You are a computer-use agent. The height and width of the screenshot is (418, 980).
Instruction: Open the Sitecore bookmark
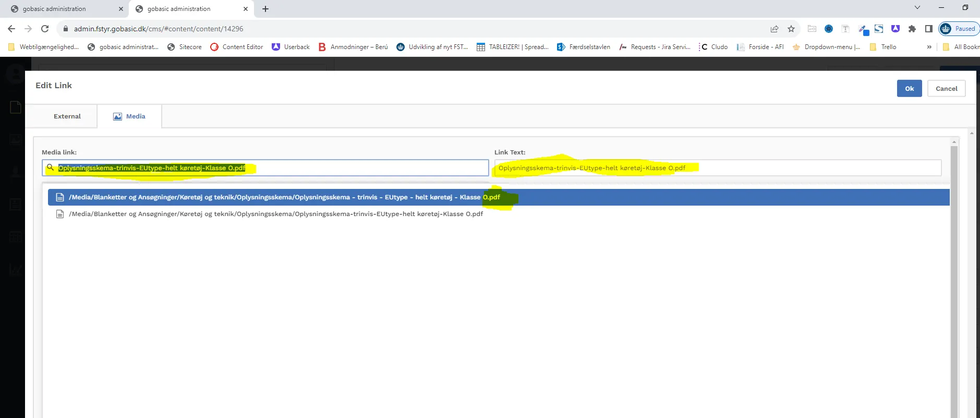point(185,47)
